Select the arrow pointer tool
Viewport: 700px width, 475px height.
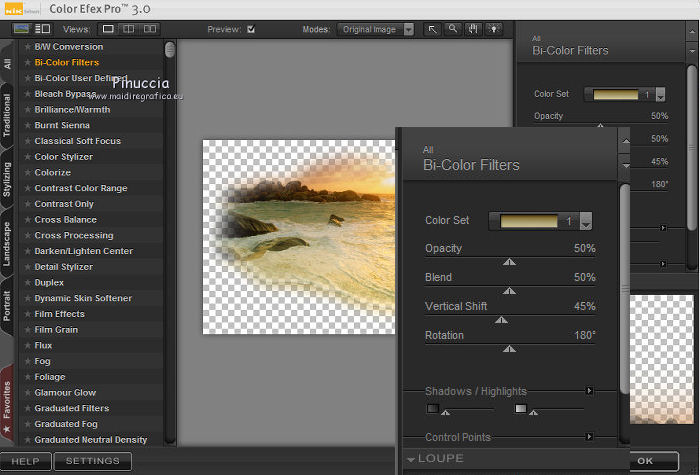[x=433, y=30]
